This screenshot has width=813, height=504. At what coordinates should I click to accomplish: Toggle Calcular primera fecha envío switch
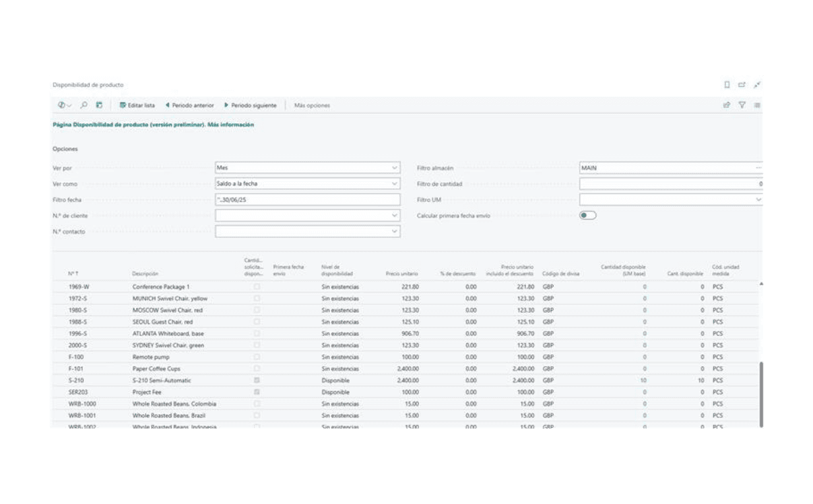click(587, 216)
